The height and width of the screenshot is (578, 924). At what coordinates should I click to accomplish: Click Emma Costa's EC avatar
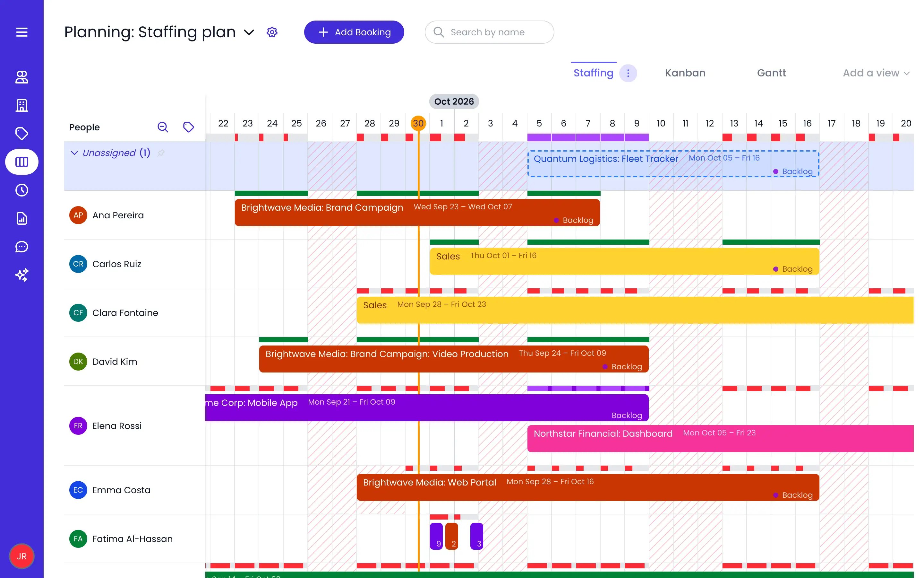(x=78, y=490)
